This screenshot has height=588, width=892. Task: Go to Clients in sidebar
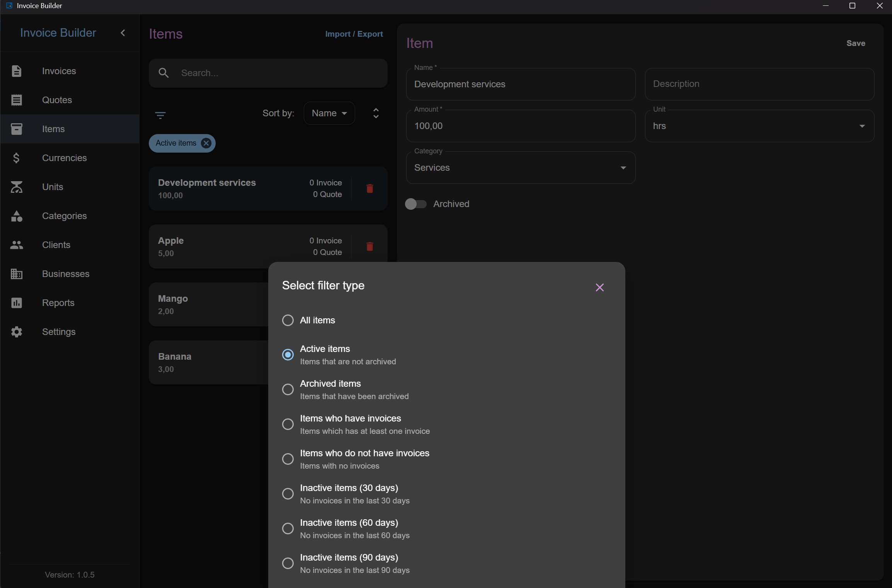[x=70, y=245]
